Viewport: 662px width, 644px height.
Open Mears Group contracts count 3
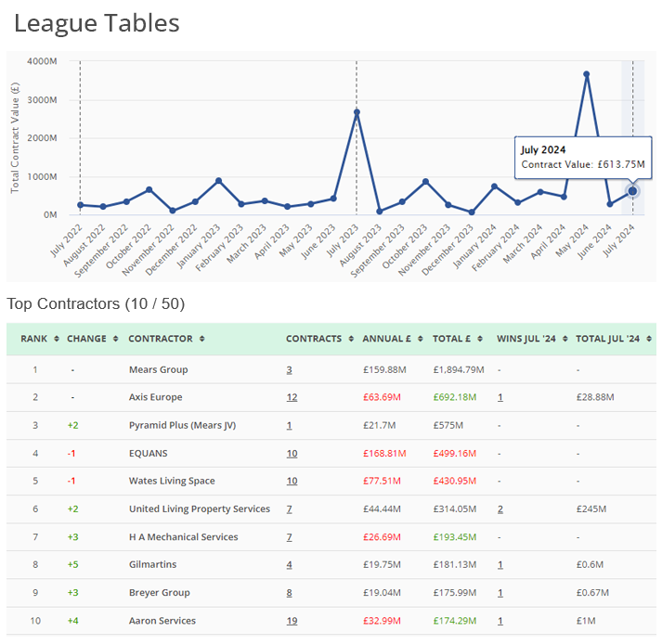click(x=289, y=370)
